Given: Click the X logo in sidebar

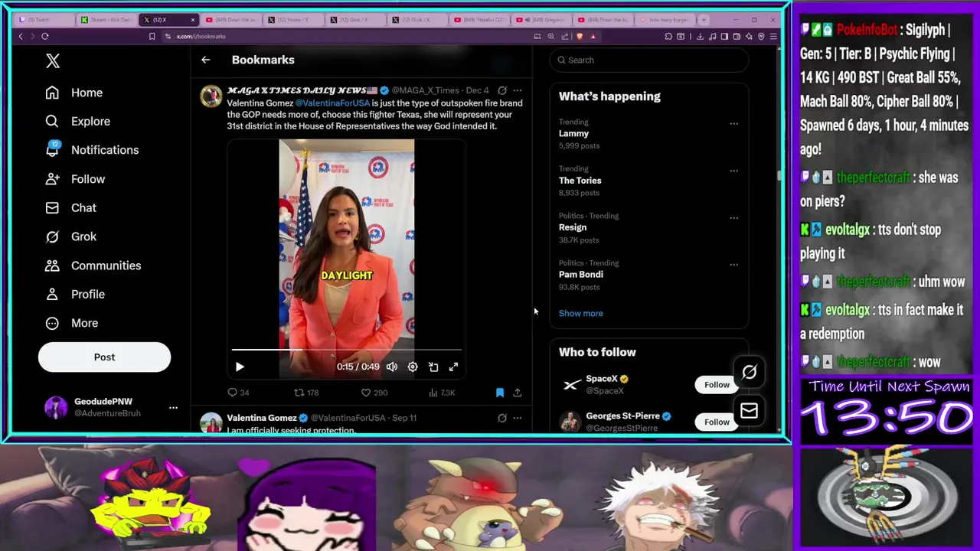Looking at the screenshot, I should tap(53, 61).
